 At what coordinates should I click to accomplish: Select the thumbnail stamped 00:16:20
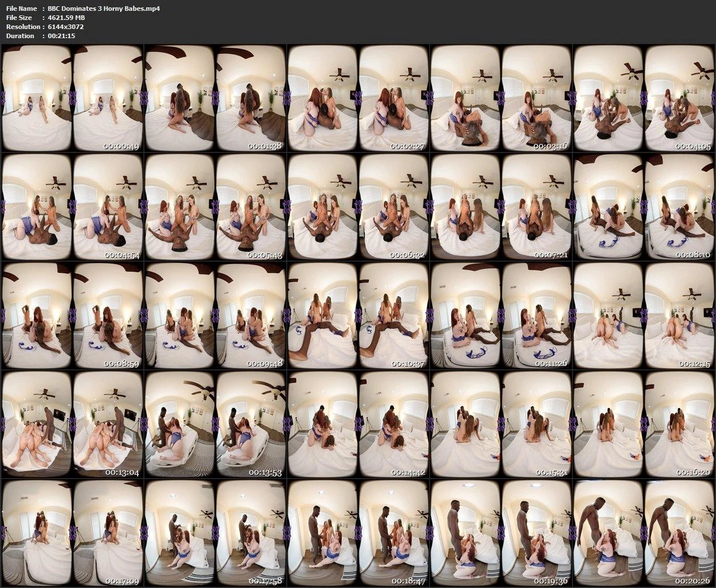644,424
